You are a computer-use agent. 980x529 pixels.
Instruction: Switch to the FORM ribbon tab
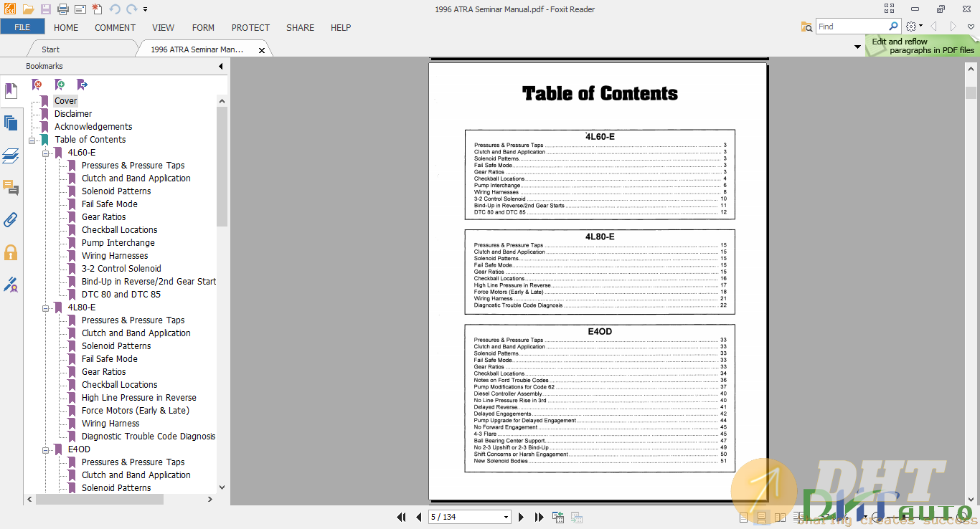204,27
